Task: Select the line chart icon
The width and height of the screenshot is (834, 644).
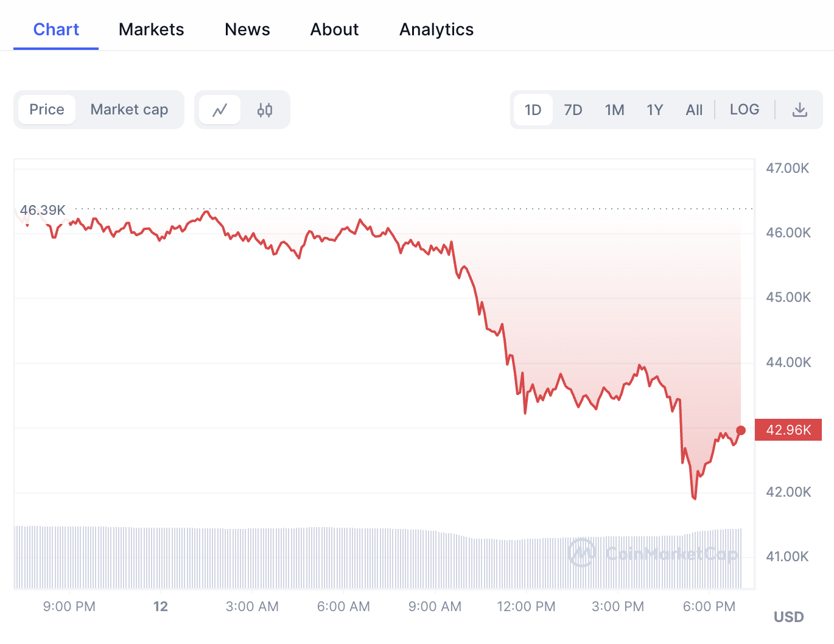Action: pos(219,110)
